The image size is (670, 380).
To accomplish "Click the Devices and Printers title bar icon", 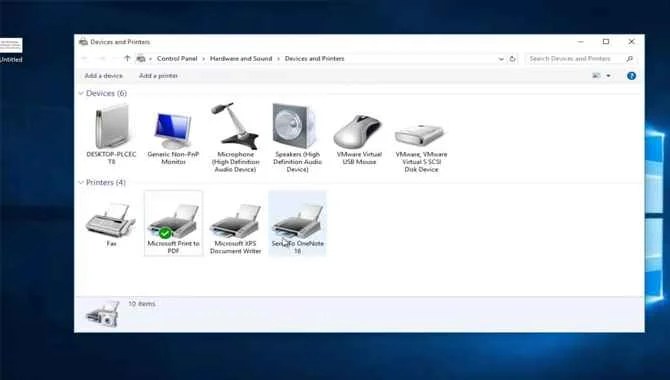I will pos(83,42).
